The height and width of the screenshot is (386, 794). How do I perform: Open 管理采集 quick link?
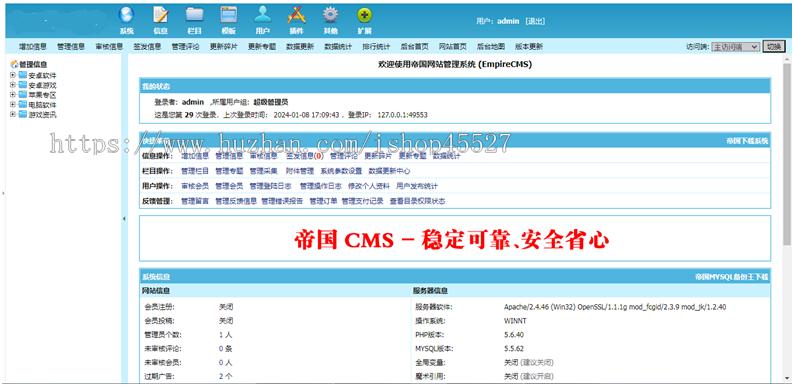263,171
